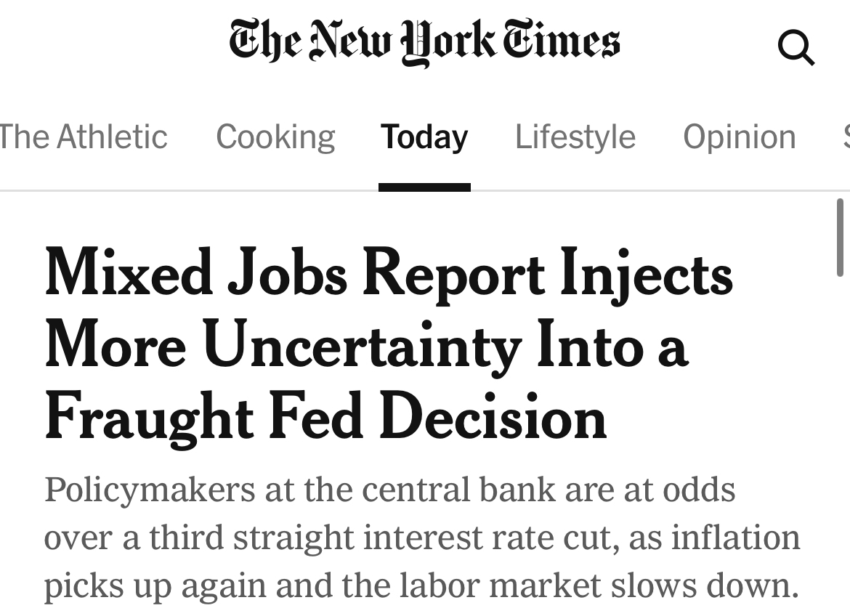Open the Mixed Jobs Report headline
This screenshot has height=616, width=850.
point(389,275)
